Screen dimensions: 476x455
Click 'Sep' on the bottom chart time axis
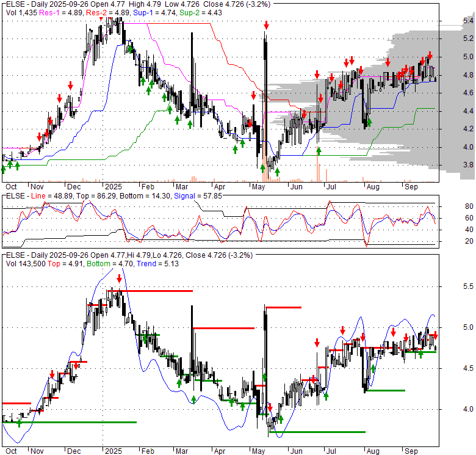pos(411,451)
